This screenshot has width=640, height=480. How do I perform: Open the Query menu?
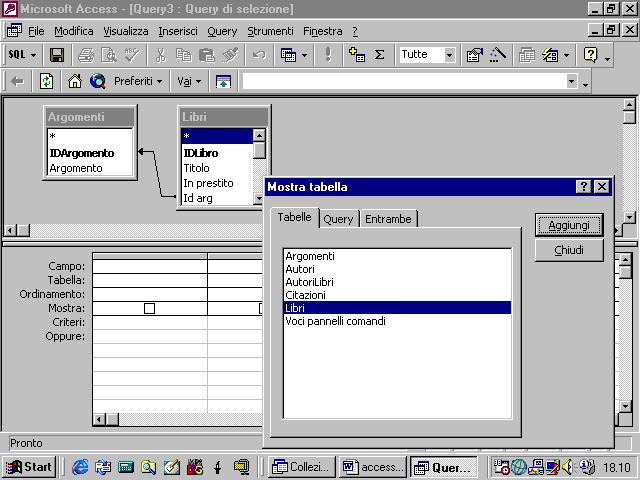(222, 31)
